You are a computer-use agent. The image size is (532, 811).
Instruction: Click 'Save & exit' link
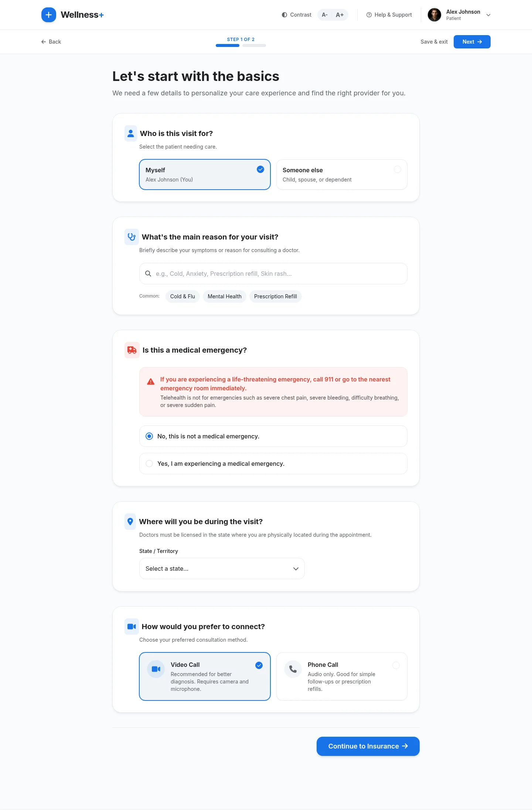click(x=434, y=42)
